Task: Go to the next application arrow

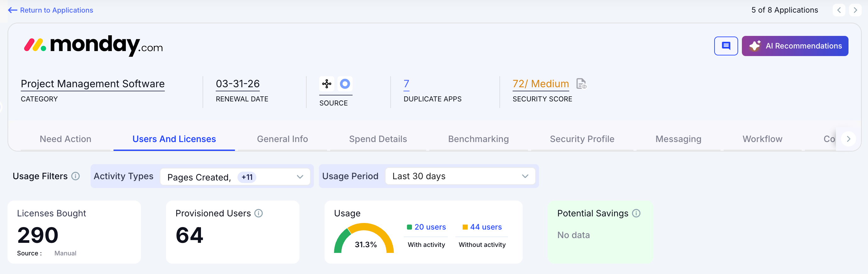Action: coord(855,10)
